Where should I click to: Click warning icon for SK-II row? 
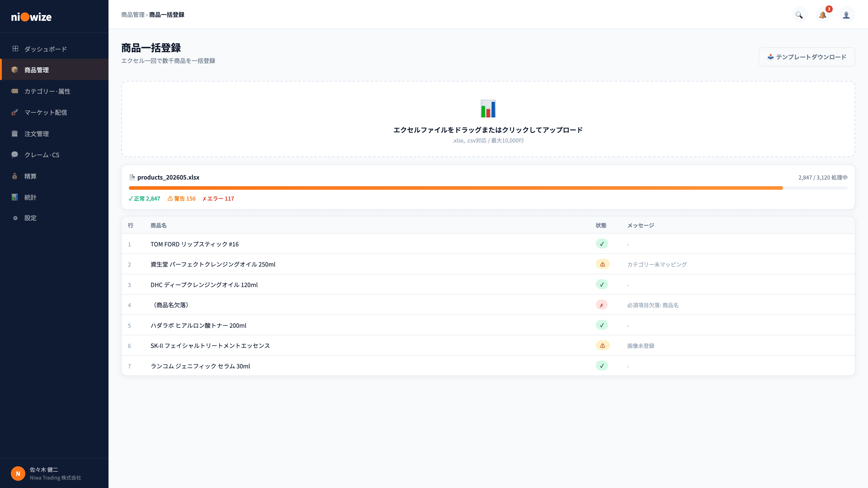tap(602, 346)
